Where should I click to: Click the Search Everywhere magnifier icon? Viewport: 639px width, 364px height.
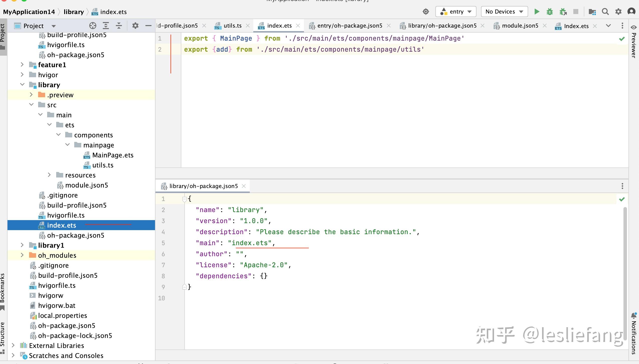[x=605, y=12]
